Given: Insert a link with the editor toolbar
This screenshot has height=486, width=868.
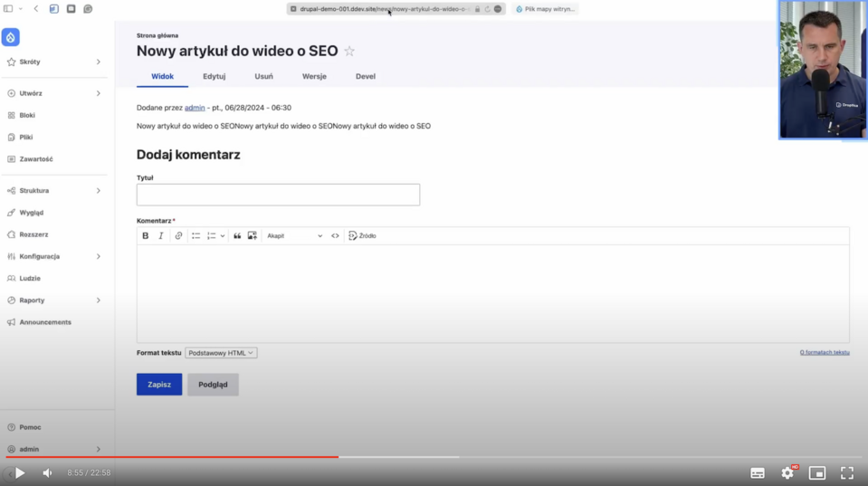Looking at the screenshot, I should click(178, 236).
